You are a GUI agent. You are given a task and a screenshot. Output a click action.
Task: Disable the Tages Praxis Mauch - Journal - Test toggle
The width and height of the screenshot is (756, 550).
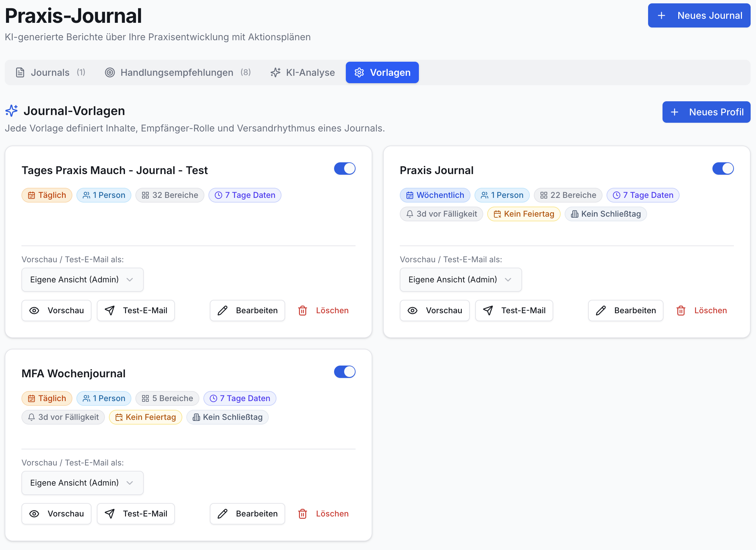345,169
